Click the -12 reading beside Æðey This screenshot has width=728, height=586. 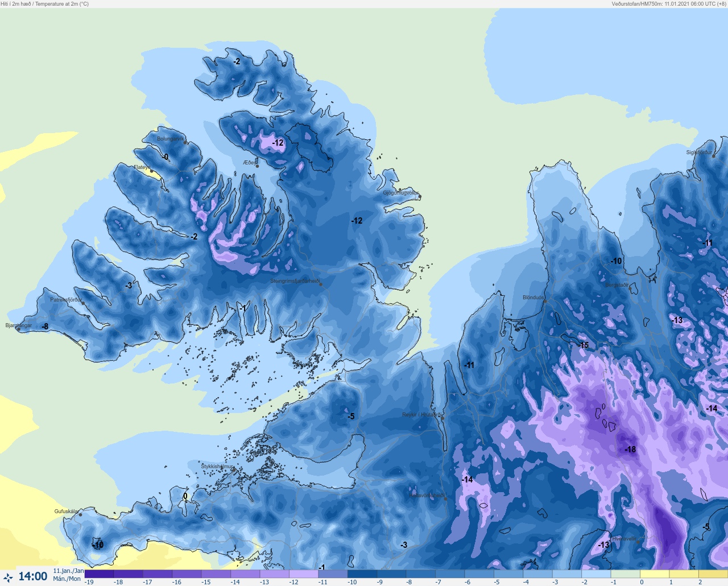278,143
